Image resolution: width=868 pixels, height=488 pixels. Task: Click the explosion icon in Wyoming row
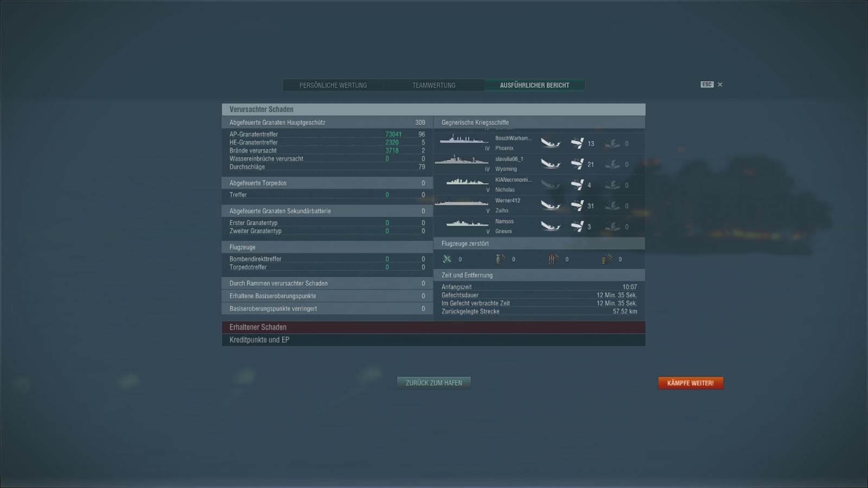pyautogui.click(x=612, y=164)
